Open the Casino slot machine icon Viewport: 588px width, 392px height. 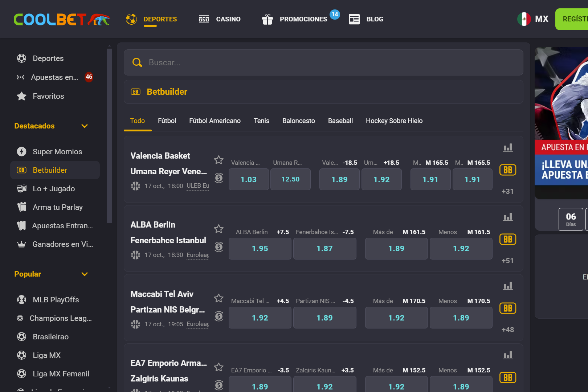[x=204, y=19]
